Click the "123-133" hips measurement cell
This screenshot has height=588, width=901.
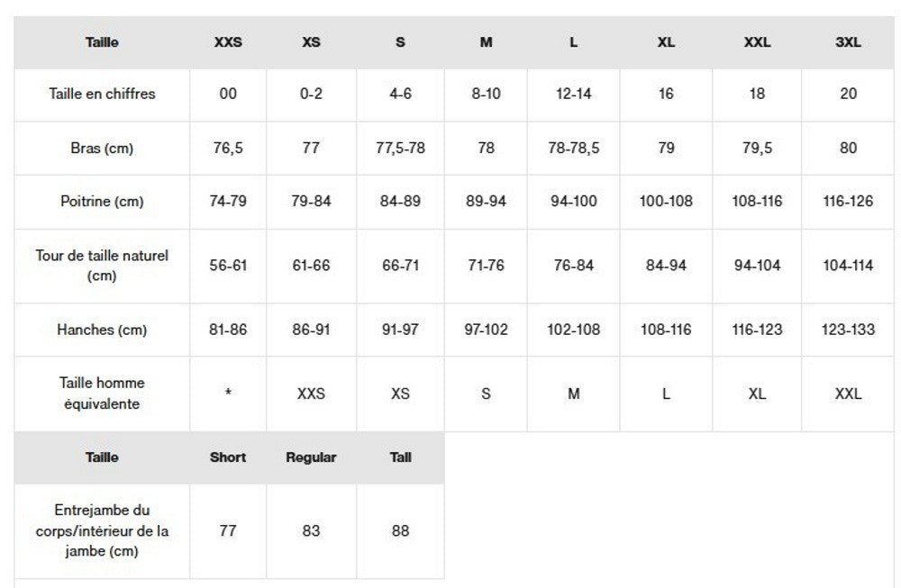click(848, 330)
